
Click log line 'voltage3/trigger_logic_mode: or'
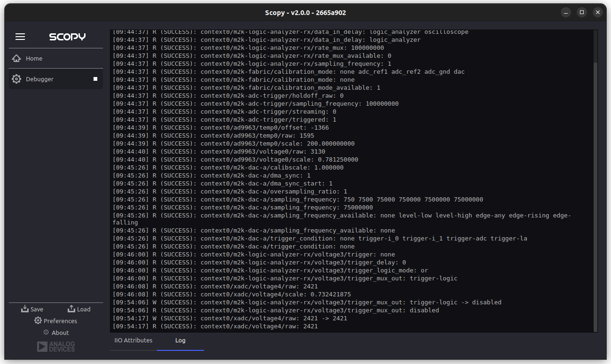(x=270, y=271)
